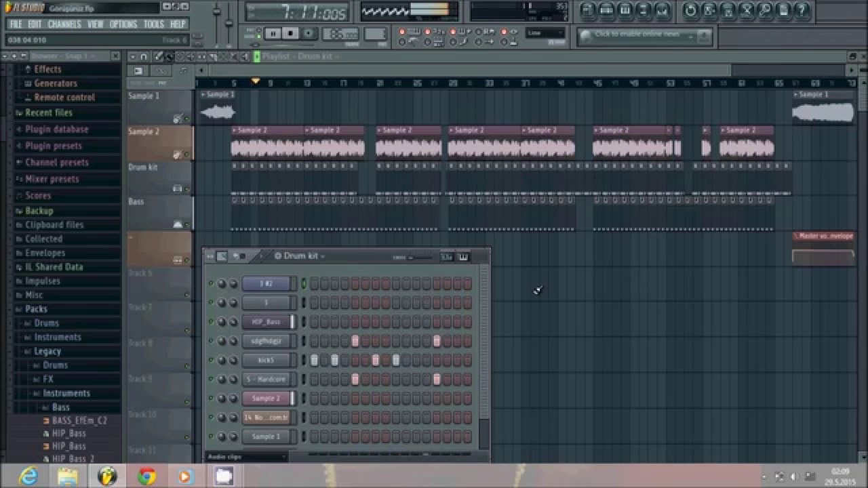The image size is (868, 488).
Task: Click the pan knob of HIP_Bass channel
Action: point(222,322)
